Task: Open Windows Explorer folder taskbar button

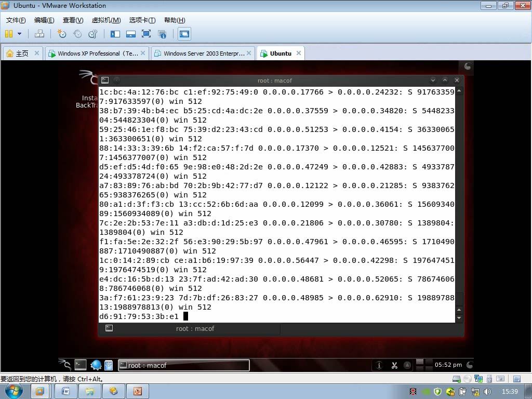Action: click(89, 392)
